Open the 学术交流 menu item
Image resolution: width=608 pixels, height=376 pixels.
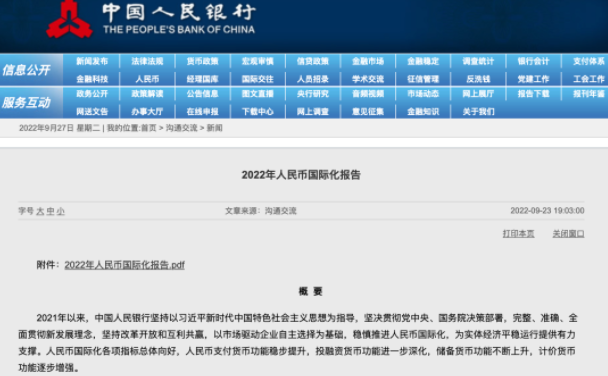tap(368, 79)
